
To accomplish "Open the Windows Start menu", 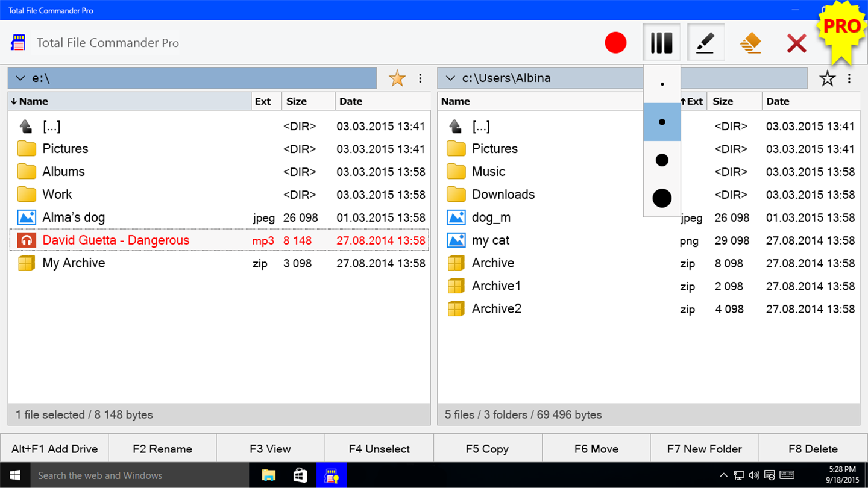I will [x=15, y=475].
